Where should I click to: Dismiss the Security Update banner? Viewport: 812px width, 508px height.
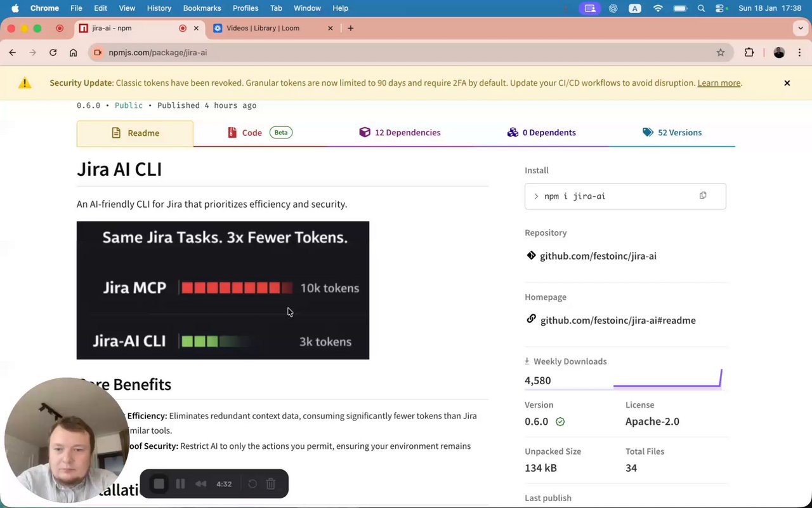787,83
